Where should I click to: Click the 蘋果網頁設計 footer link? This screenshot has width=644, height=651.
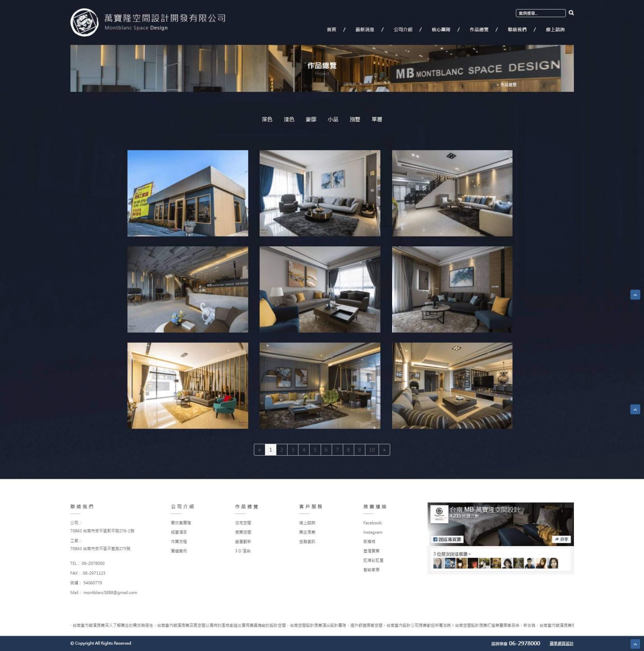point(561,644)
